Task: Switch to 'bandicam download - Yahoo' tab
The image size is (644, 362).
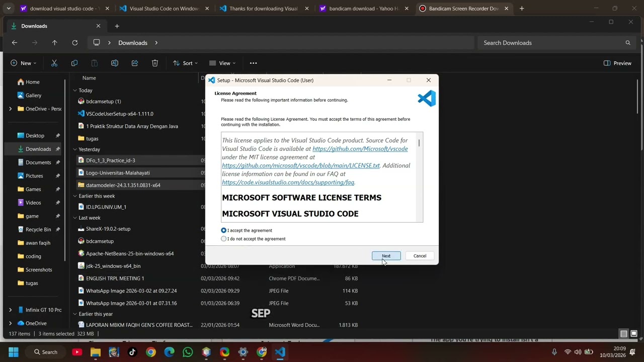Action: tap(363, 9)
